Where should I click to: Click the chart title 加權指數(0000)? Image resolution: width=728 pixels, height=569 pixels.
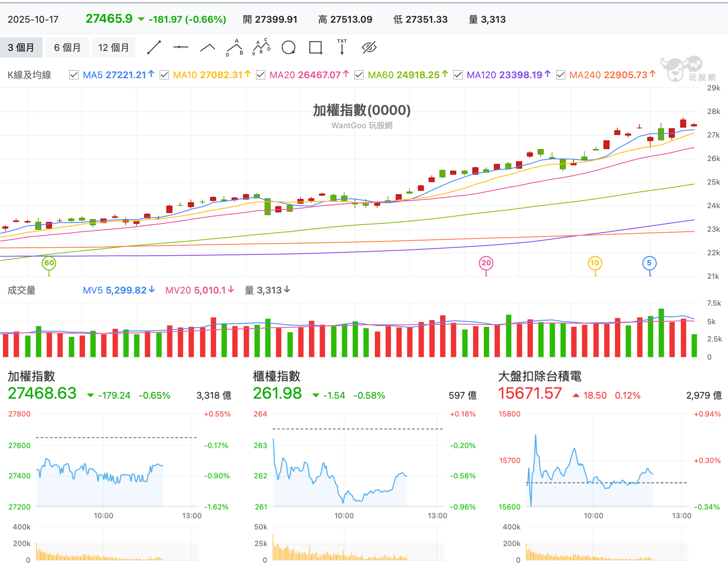[x=362, y=110]
